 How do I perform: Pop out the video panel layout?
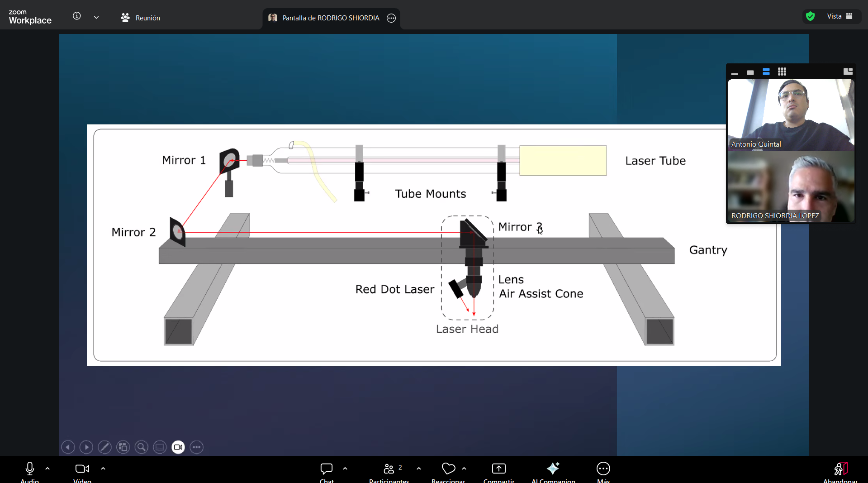pos(848,72)
